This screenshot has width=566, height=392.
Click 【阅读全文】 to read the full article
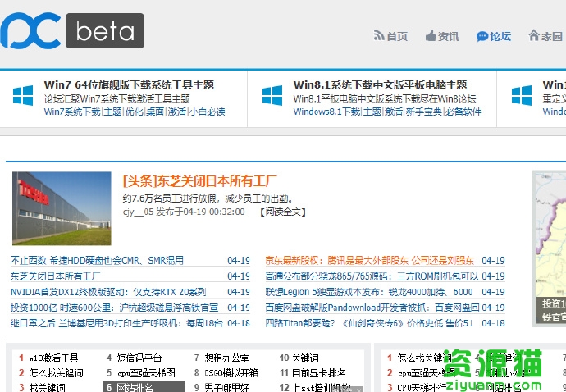[283, 212]
